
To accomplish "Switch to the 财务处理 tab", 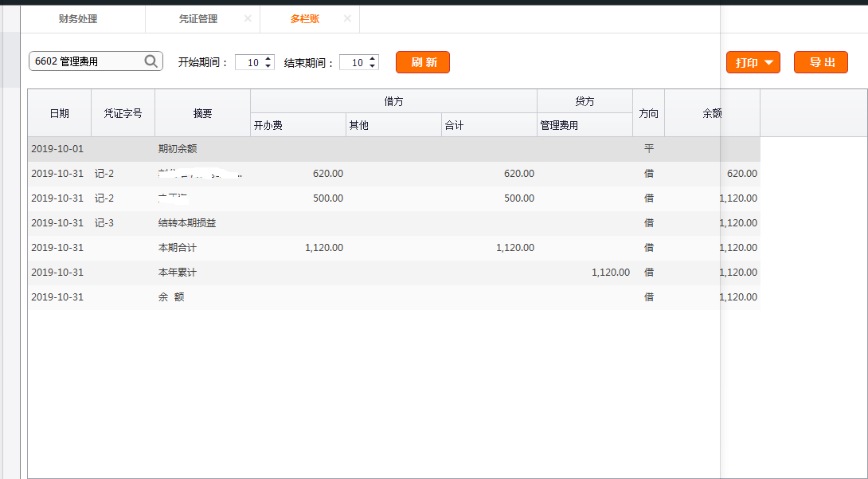I will pyautogui.click(x=78, y=19).
